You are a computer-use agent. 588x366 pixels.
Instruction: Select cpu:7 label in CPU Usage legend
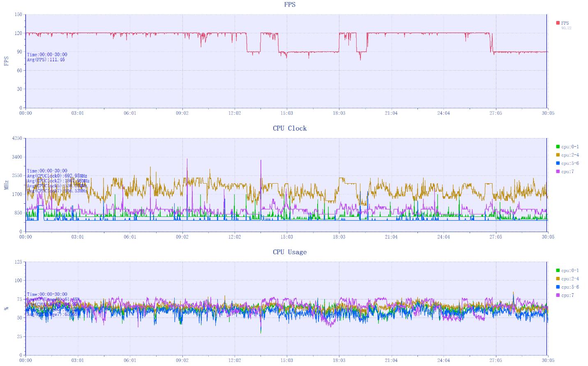tap(567, 295)
